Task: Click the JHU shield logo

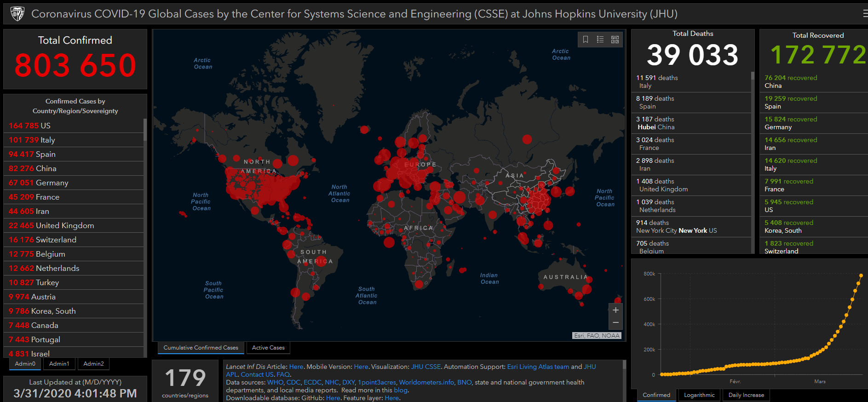Action: [x=17, y=14]
